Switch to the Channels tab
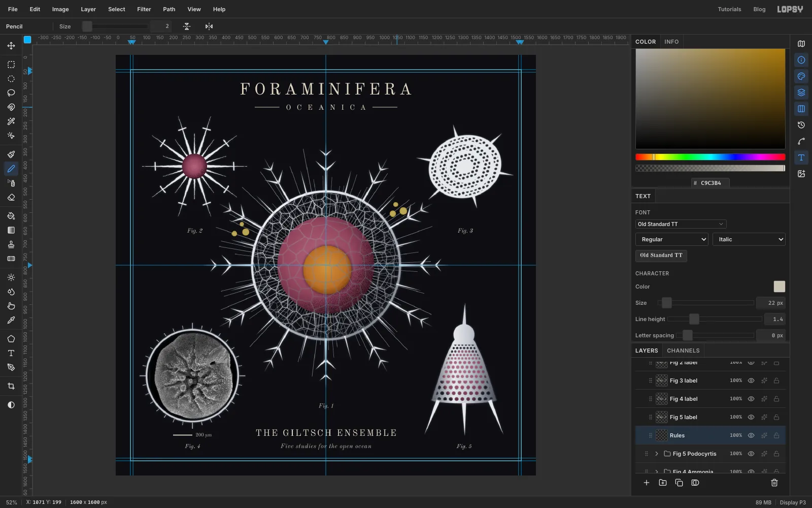The width and height of the screenshot is (812, 508). 683,351
